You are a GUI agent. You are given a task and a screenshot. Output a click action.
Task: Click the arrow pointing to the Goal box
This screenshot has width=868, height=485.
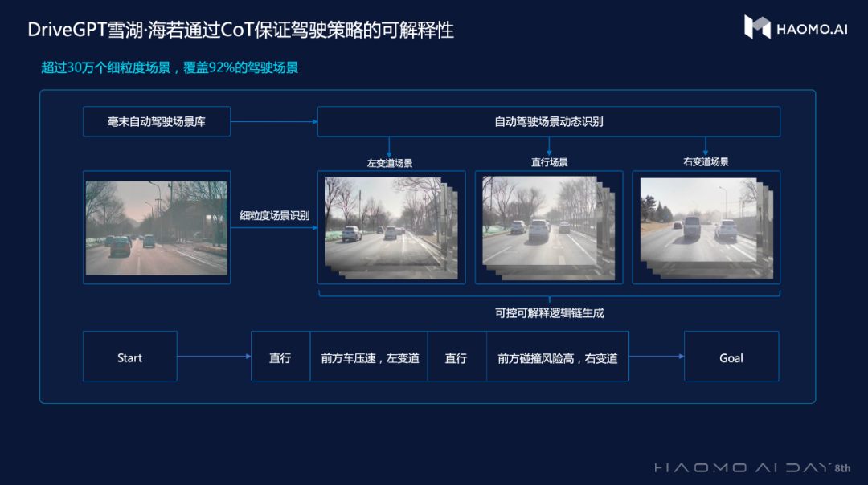[x=656, y=356]
